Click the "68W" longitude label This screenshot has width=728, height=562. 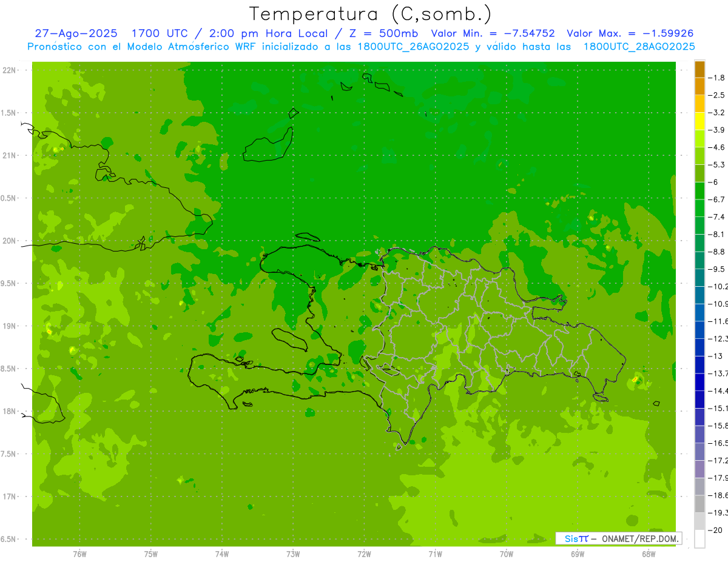point(649,554)
